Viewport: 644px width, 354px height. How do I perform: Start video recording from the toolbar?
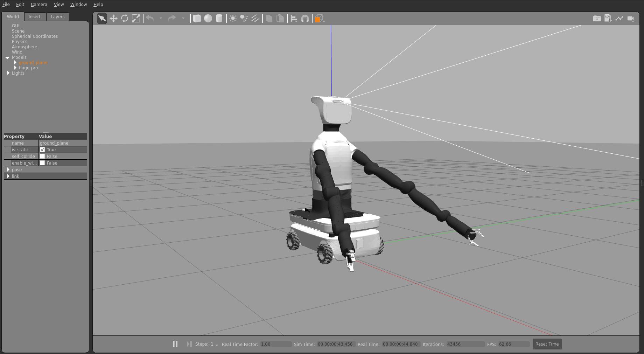(630, 19)
